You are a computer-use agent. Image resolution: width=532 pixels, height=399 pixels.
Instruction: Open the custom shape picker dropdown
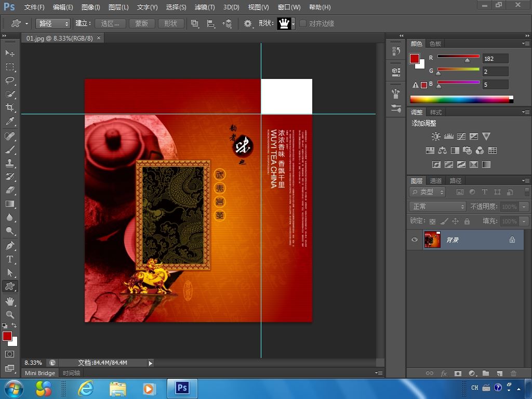(x=294, y=23)
